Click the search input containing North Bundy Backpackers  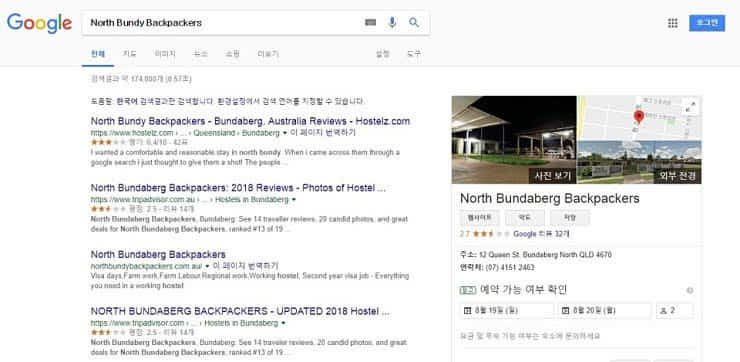(222, 23)
